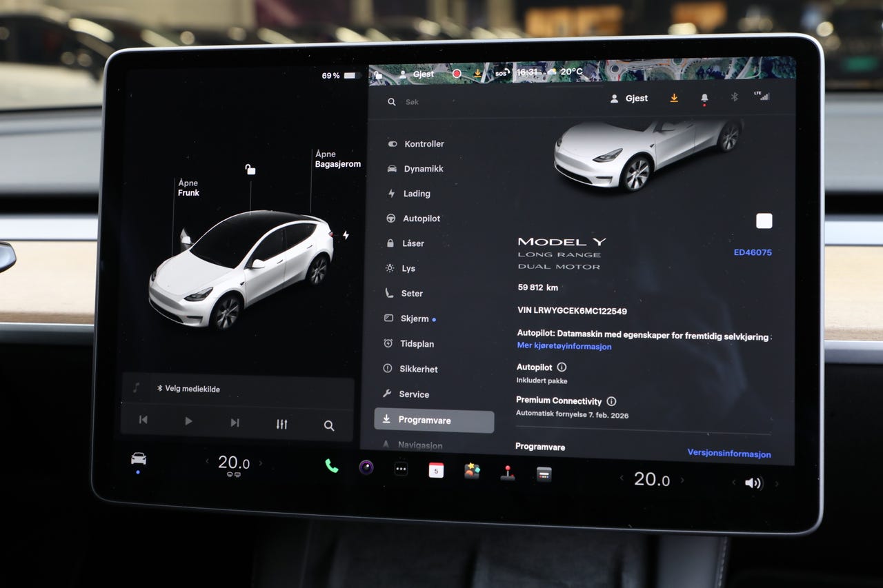Tap the orange download icon in settings header
The height and width of the screenshot is (588, 883).
click(674, 98)
